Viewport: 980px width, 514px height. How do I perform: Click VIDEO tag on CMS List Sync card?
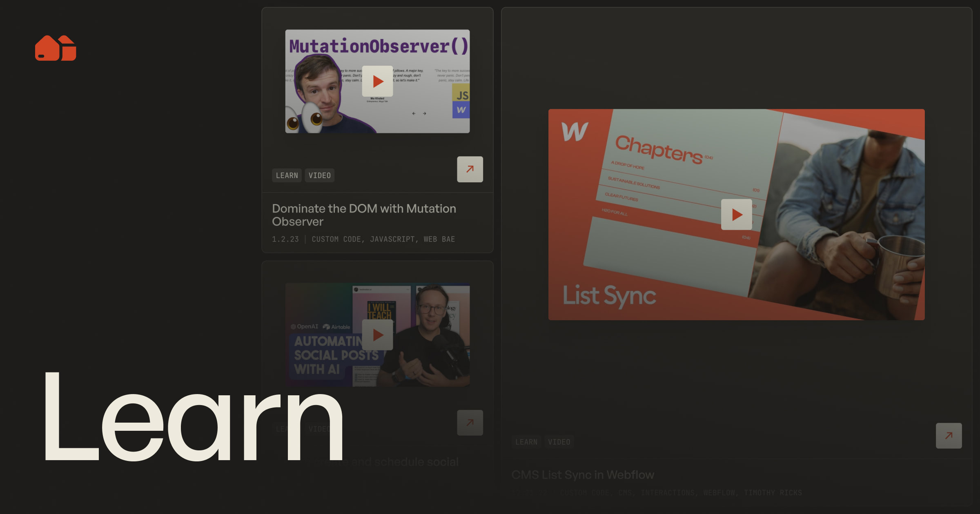tap(559, 442)
